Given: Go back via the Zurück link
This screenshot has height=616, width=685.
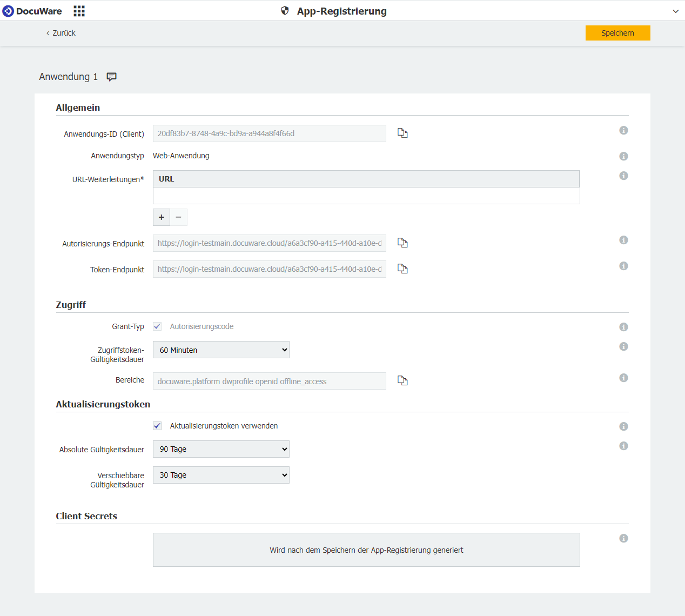Looking at the screenshot, I should pyautogui.click(x=61, y=33).
